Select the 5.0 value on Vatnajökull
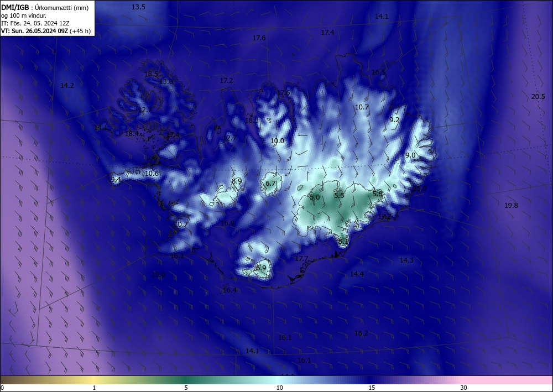The image size is (553, 392). pyautogui.click(x=315, y=197)
